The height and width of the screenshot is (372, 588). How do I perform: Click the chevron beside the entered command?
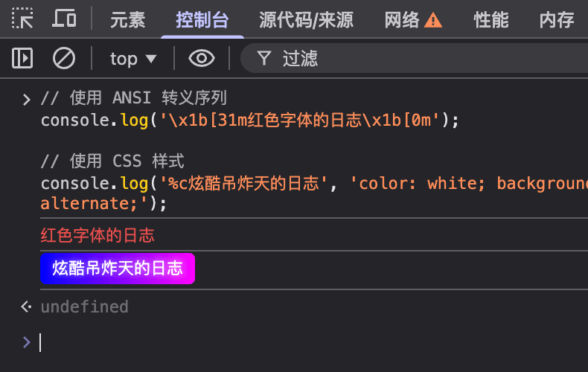pyautogui.click(x=27, y=99)
